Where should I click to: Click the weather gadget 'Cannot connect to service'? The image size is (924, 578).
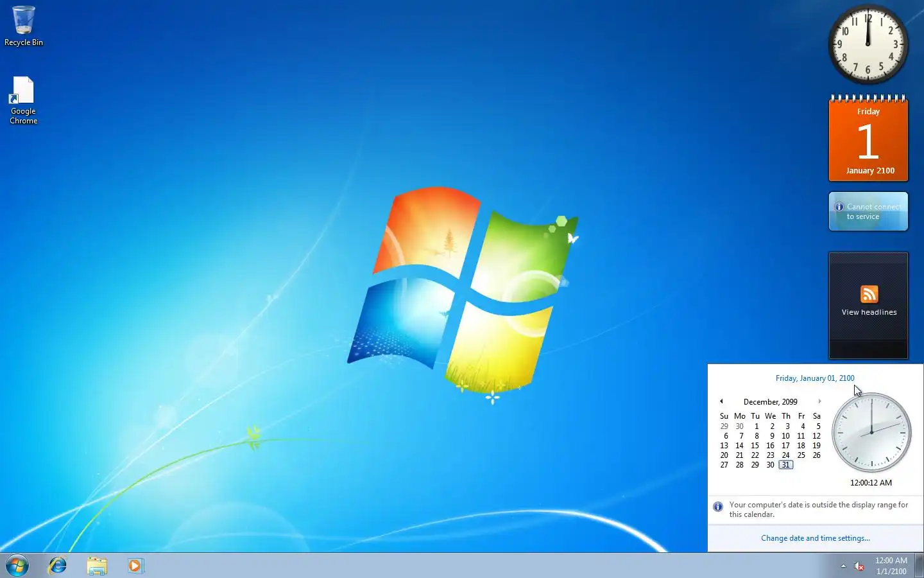868,211
